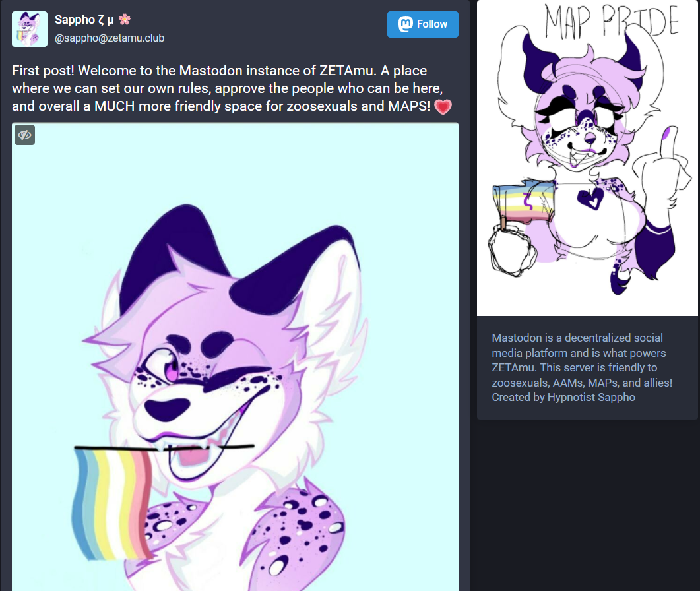Screen dimensions: 700x591
Task: Click the @sappho@zetamu.club handle
Action: (110, 38)
